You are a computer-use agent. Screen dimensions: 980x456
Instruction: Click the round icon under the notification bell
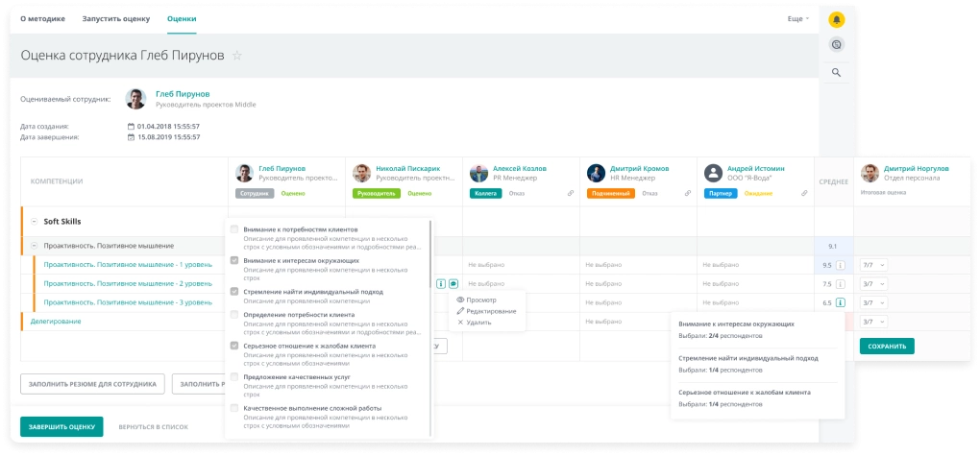click(x=836, y=44)
